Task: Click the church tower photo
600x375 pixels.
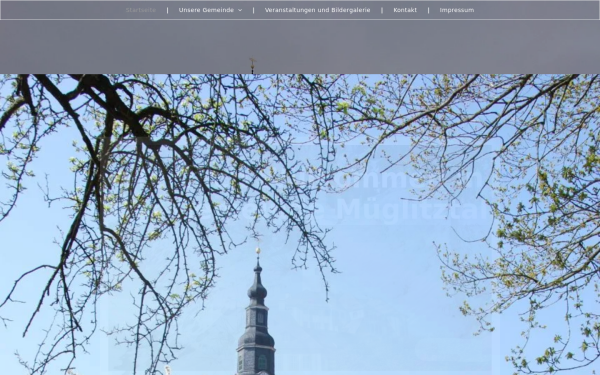Action: (300, 225)
